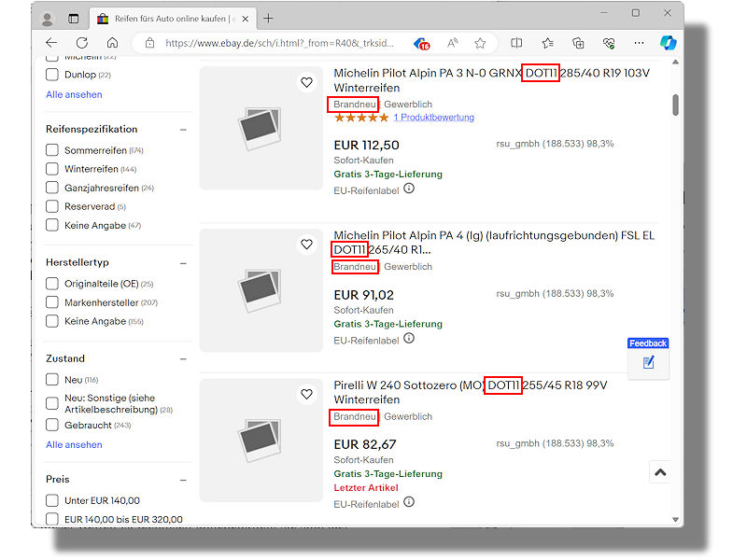
Task: Click price EUR 112,50
Action: (x=366, y=145)
